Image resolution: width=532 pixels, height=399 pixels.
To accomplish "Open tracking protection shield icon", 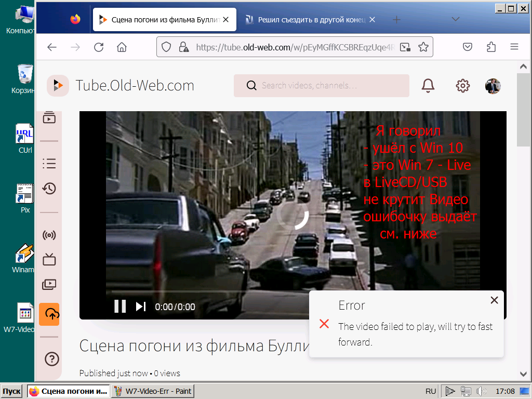I will pyautogui.click(x=166, y=47).
